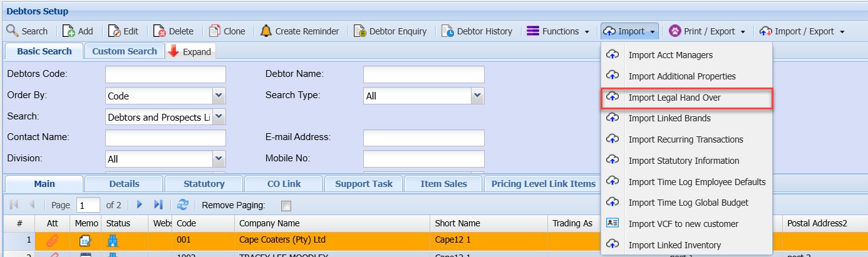Go to next page using the arrow

[140, 204]
